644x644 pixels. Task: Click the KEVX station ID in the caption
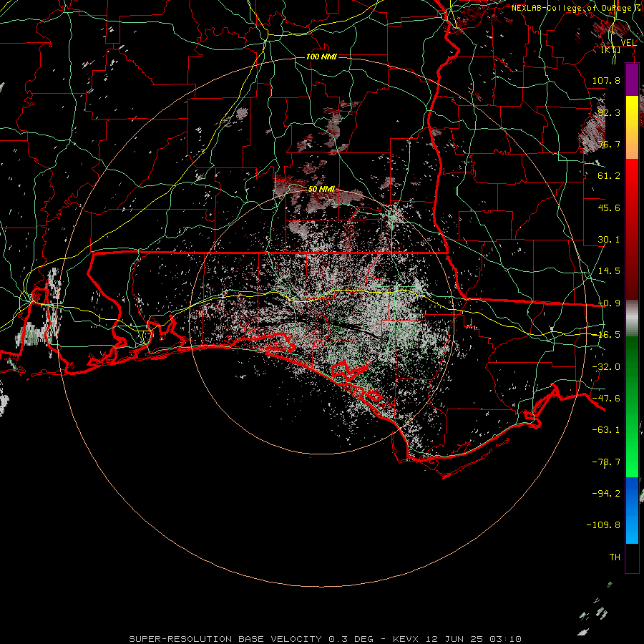tap(405, 639)
